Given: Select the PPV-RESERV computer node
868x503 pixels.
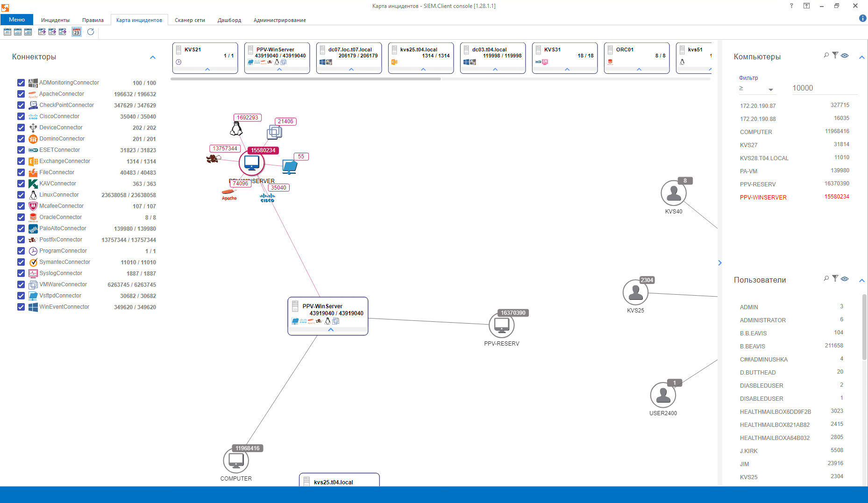Looking at the screenshot, I should pyautogui.click(x=502, y=325).
